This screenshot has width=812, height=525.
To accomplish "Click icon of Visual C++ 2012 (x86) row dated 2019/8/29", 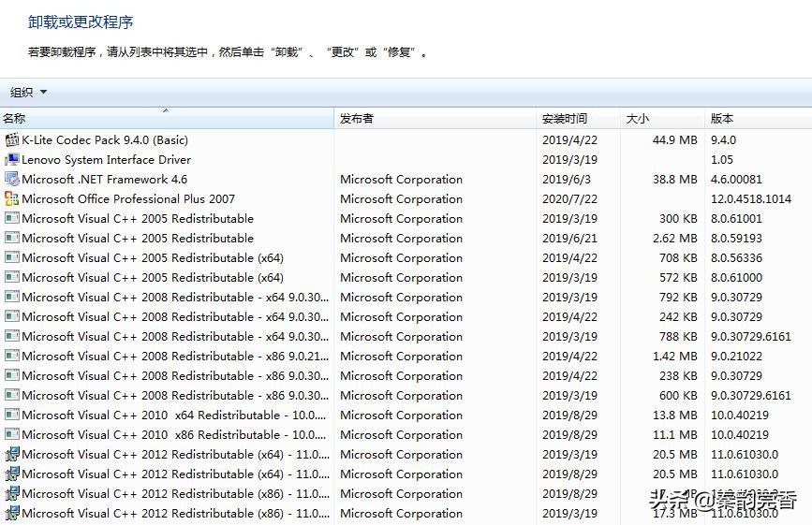I will tap(12, 493).
